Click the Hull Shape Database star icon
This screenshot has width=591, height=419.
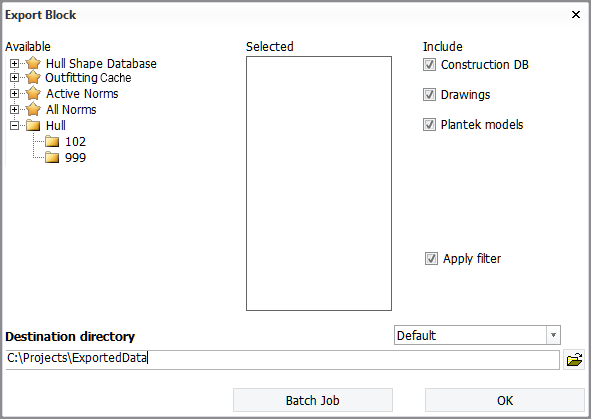pyautogui.click(x=33, y=63)
